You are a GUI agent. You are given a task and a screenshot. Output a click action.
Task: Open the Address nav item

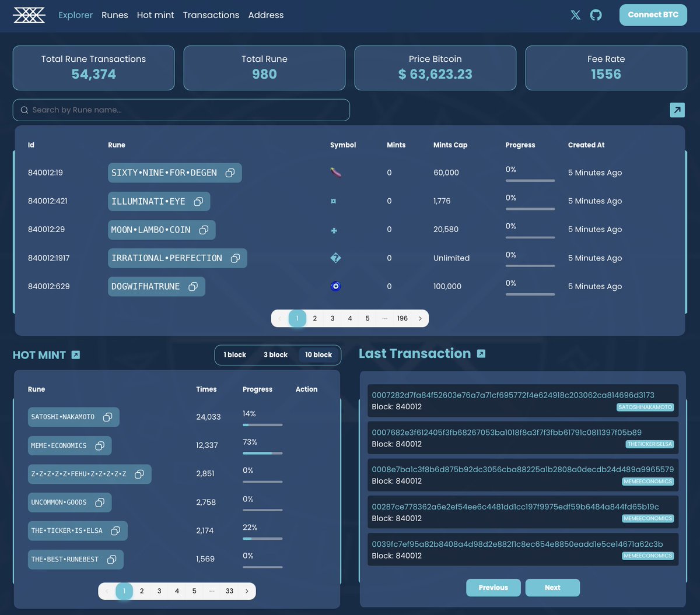pos(266,15)
